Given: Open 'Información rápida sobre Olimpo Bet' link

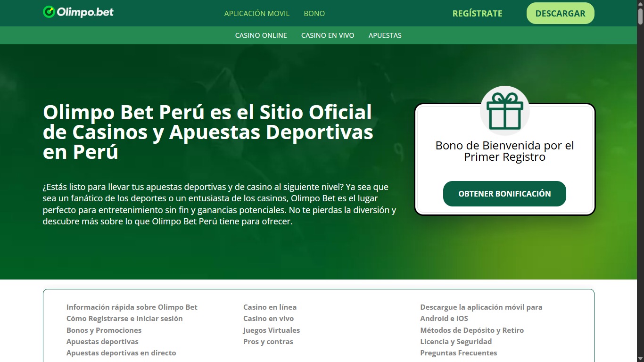Looking at the screenshot, I should pyautogui.click(x=132, y=307).
